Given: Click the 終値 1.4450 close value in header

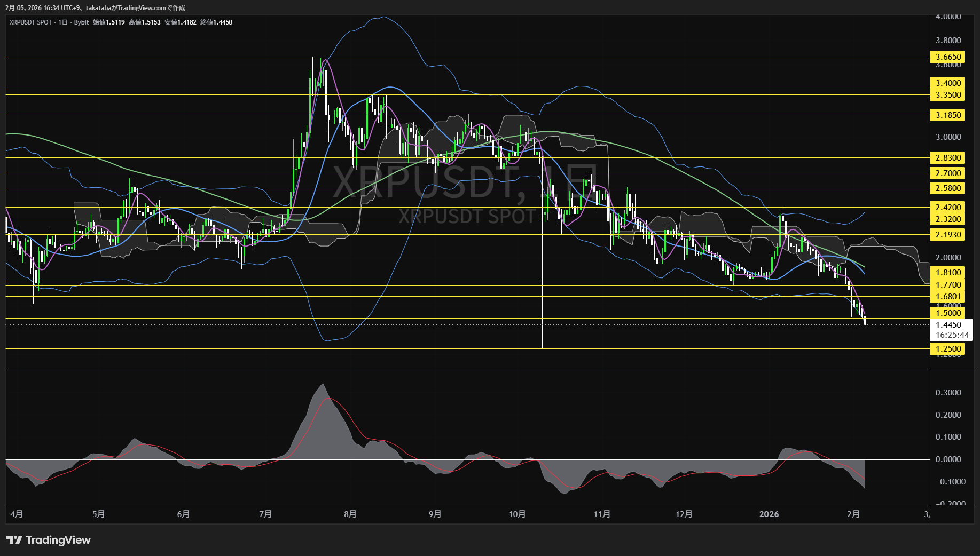Looking at the screenshot, I should [x=216, y=22].
